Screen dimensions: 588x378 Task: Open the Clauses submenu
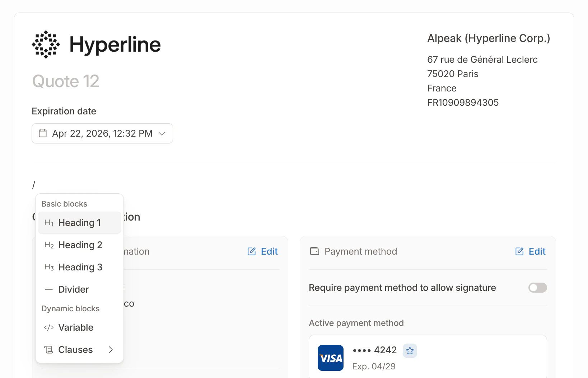click(x=79, y=350)
